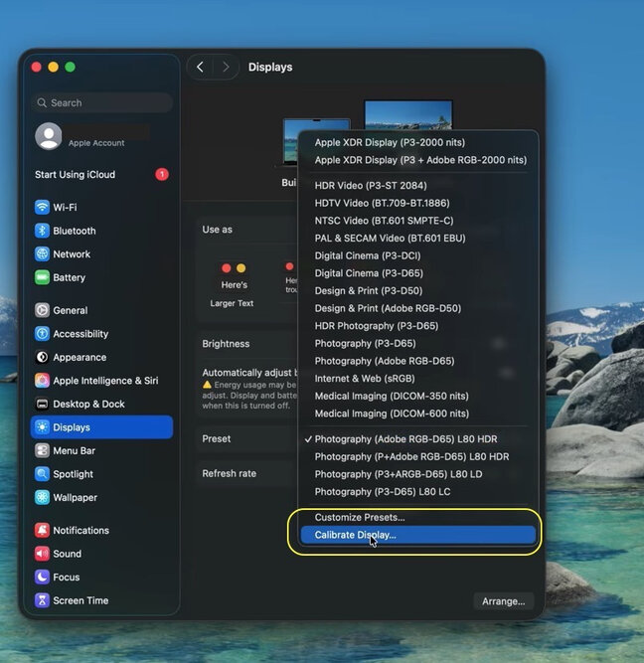Click the Accessibility icon
Viewport: 644px width, 663px height.
coord(42,334)
